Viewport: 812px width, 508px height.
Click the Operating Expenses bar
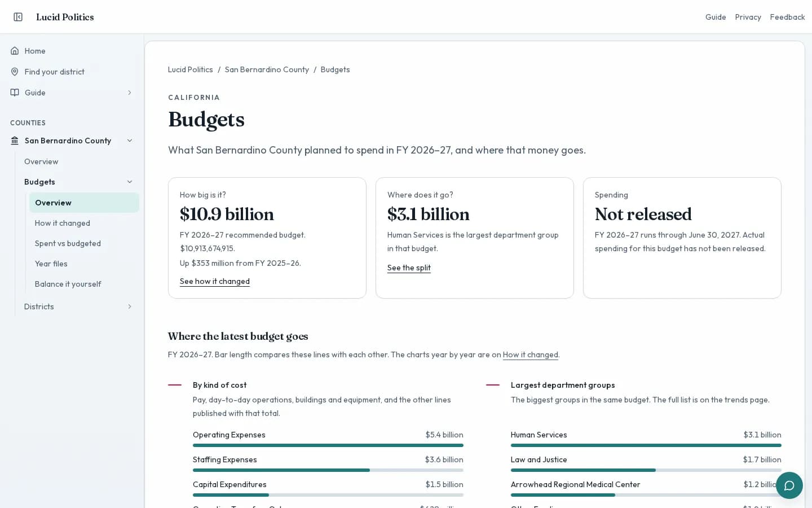328,445
